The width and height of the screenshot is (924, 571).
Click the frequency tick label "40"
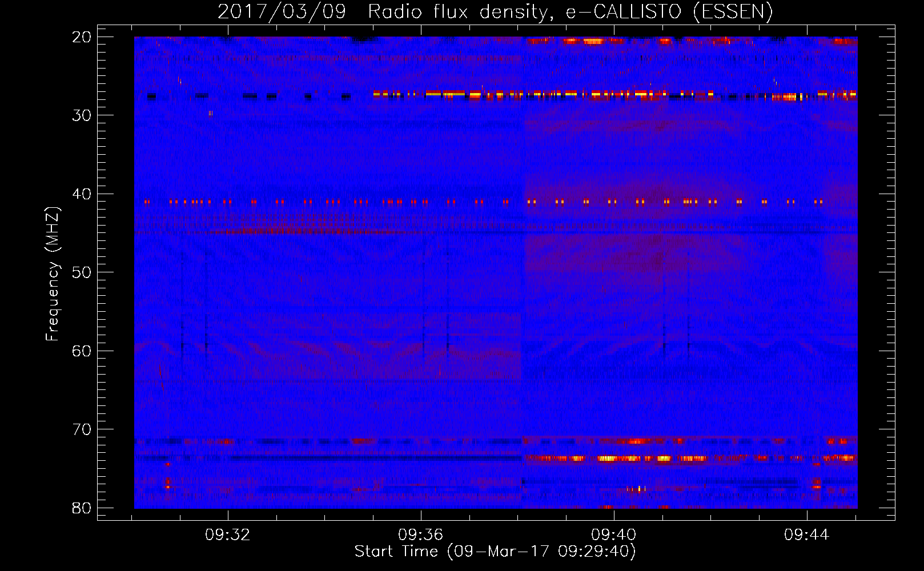[x=82, y=194]
